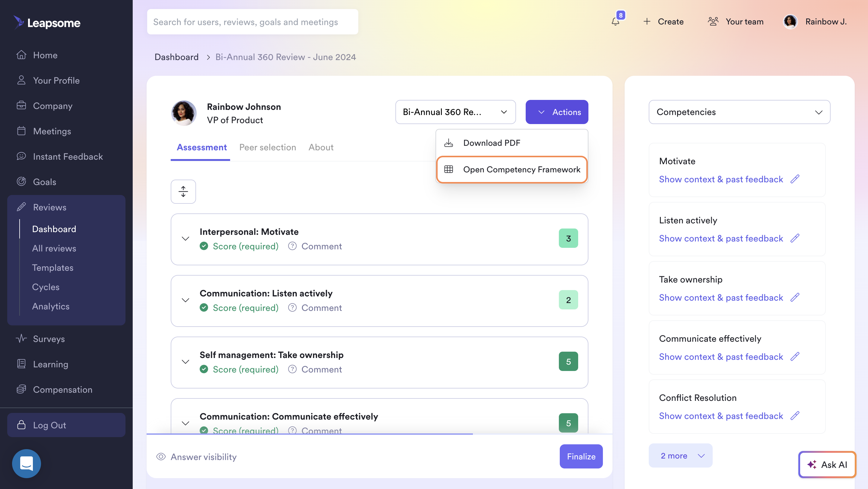The width and height of the screenshot is (868, 489).
Task: Click Comment help icon on Motivate
Action: click(x=292, y=246)
